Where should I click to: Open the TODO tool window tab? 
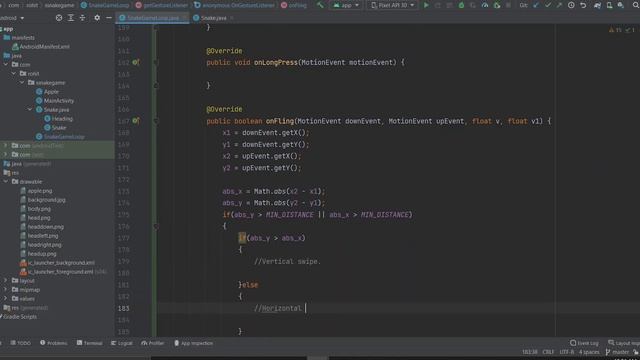click(x=20, y=343)
